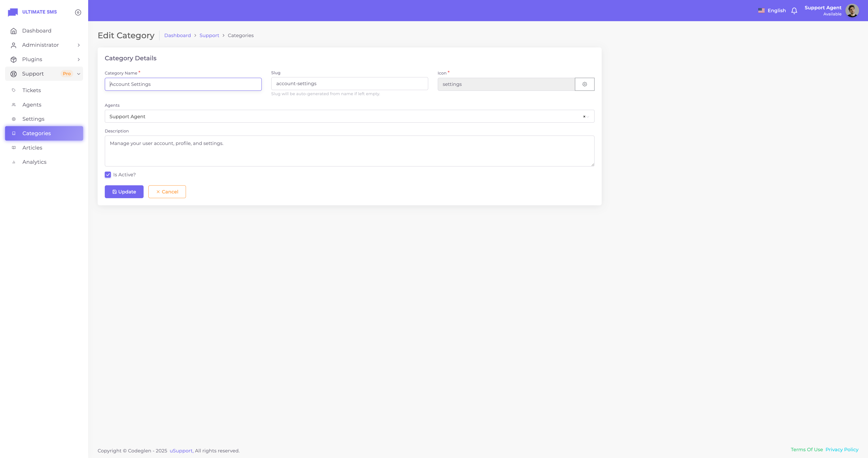Expand the Administrator submenu chevron

point(78,45)
